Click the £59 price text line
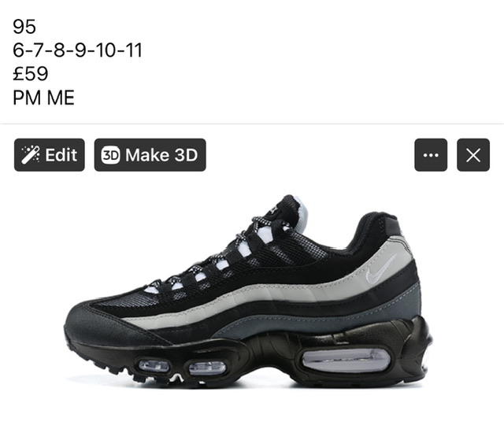Screen dimensions: 504x440 pyautogui.click(x=31, y=73)
